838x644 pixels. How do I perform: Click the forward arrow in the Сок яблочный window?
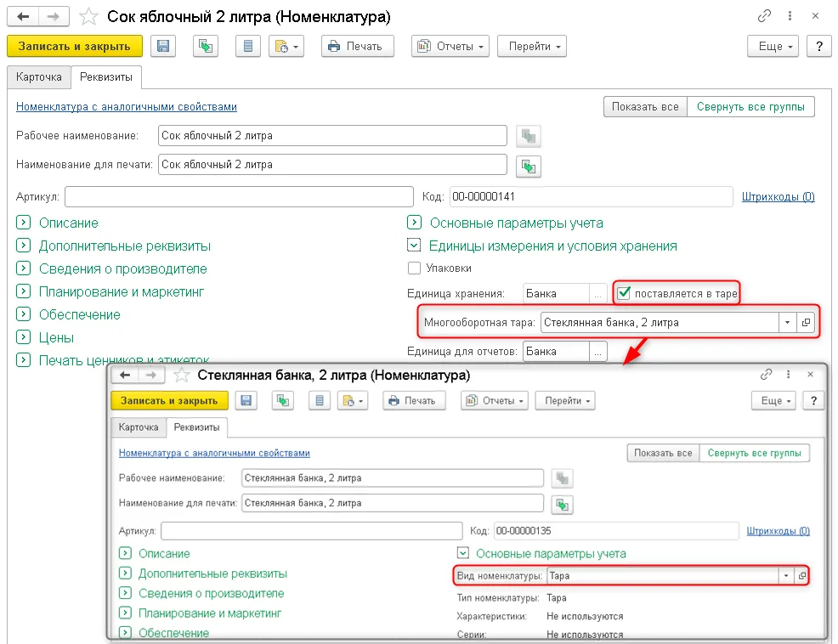coord(54,17)
